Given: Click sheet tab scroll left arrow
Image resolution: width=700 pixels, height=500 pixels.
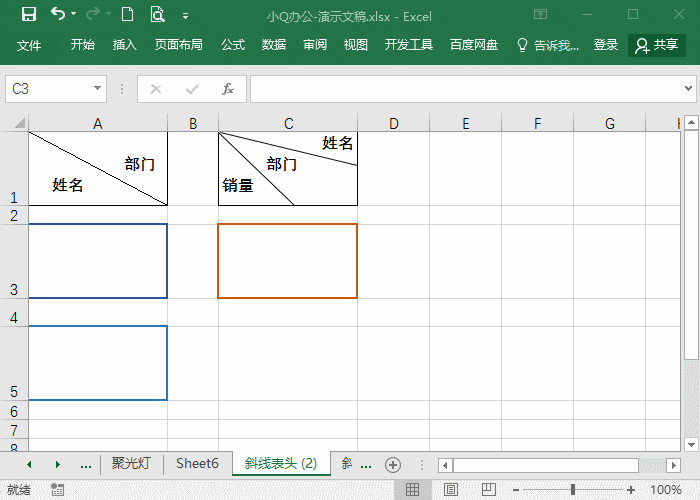Looking at the screenshot, I should click(x=29, y=465).
